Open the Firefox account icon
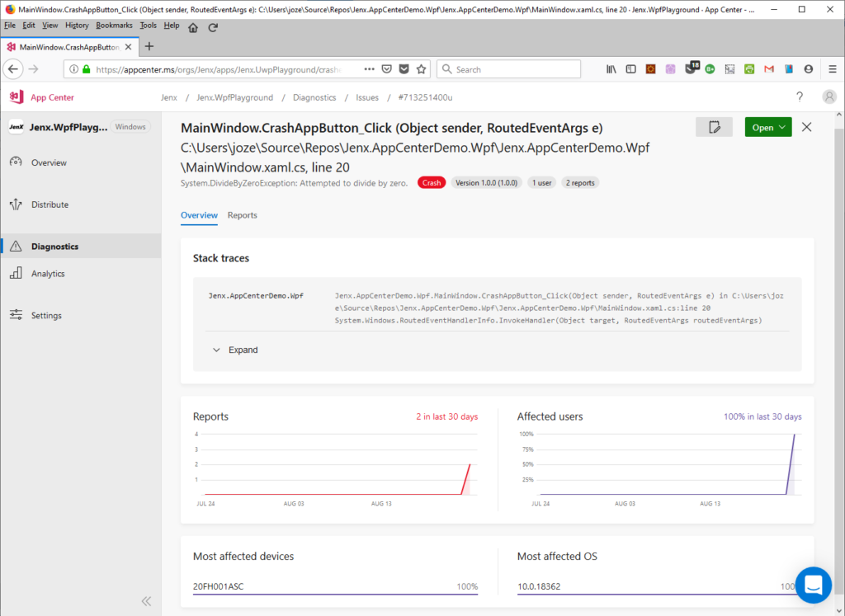The image size is (845, 616). (809, 69)
